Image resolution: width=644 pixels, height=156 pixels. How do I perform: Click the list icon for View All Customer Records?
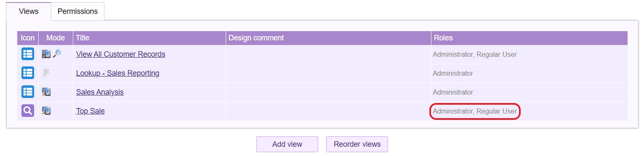pos(28,54)
